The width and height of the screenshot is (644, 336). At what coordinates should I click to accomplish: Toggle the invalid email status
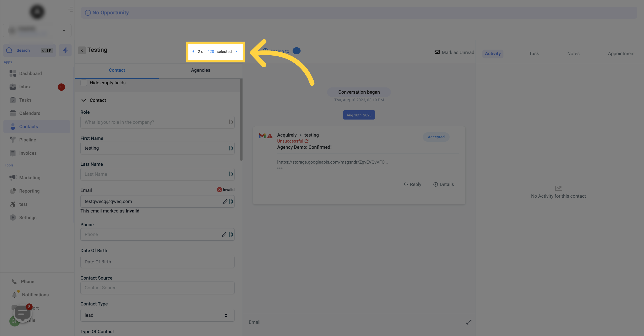pos(219,189)
